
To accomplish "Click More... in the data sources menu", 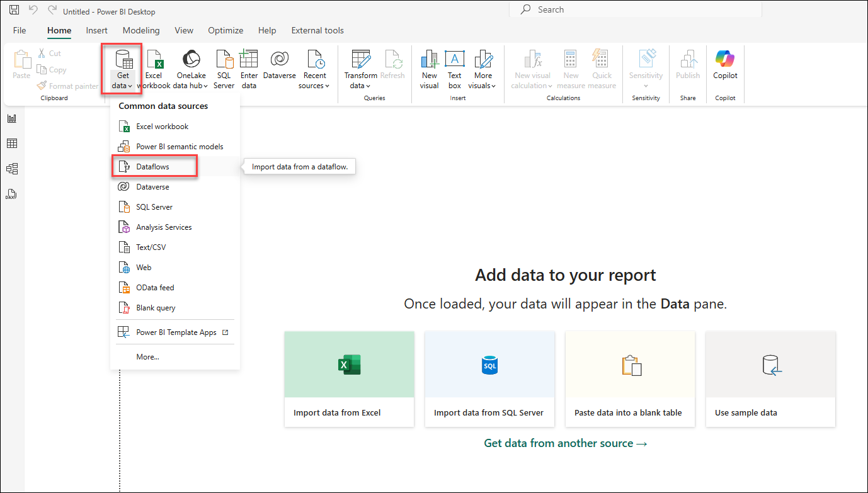I will point(174,357).
